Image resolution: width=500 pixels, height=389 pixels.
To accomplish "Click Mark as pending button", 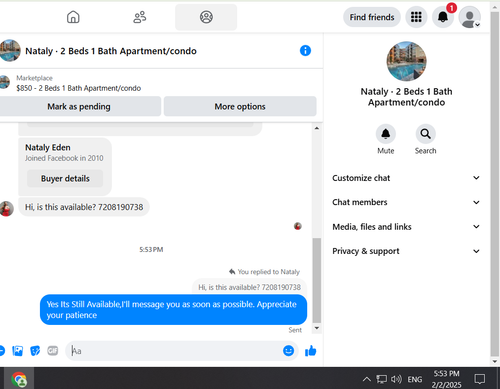I will point(79,106).
